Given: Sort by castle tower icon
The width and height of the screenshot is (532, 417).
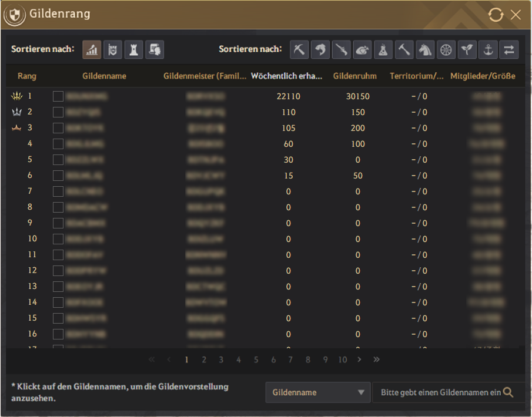Looking at the screenshot, I should tap(133, 50).
